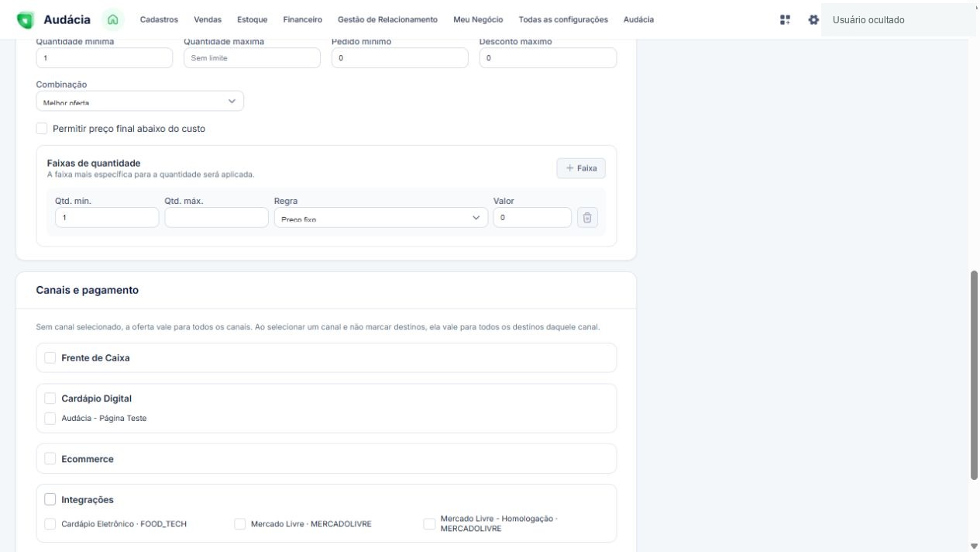Click the Usuário ocultado user area
This screenshot has height=552, width=980.
click(898, 20)
